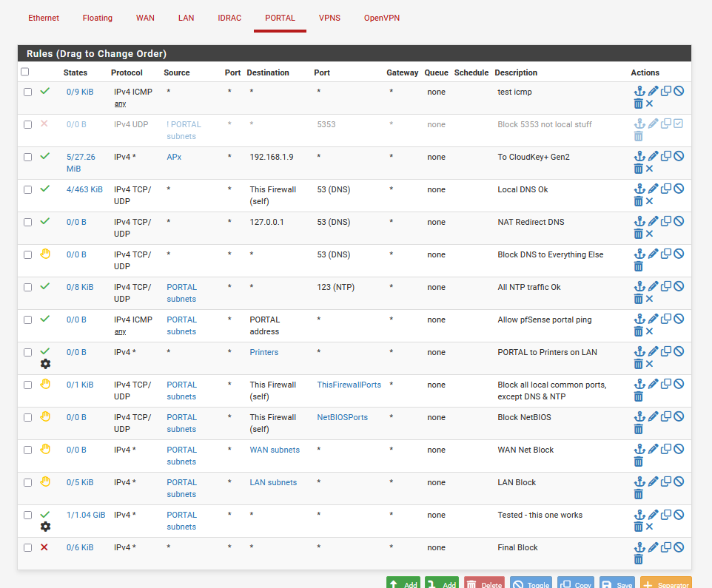This screenshot has width=712, height=588.
Task: Check the 'LAN Block' rule checkbox
Action: click(27, 483)
